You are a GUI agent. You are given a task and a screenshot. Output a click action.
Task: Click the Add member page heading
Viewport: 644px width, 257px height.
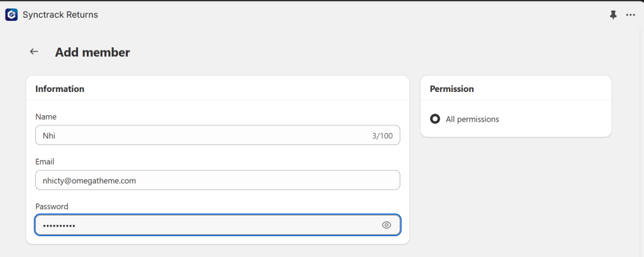click(x=92, y=52)
